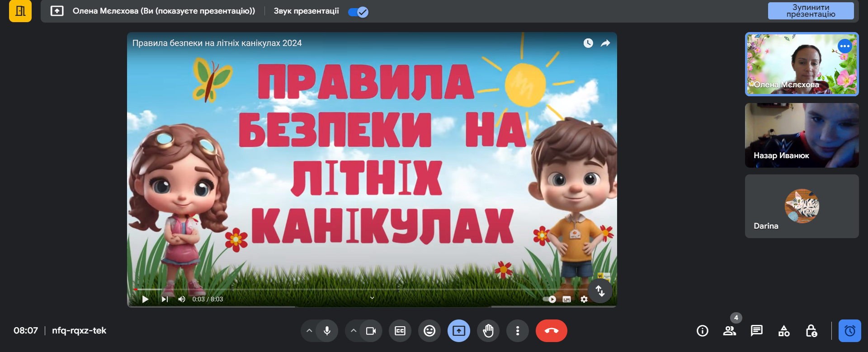Open options on Олена Мєлєхова's tile
Viewport: 868px width, 352px height.
(x=844, y=46)
